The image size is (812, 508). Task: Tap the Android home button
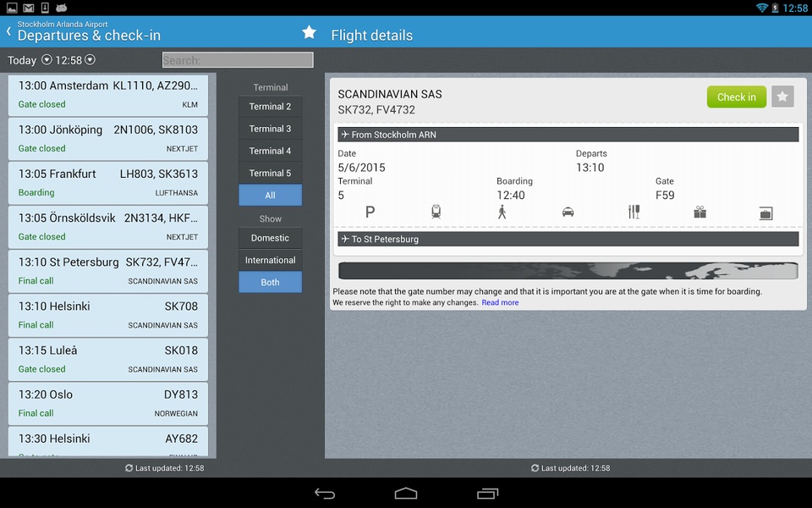coord(406,494)
